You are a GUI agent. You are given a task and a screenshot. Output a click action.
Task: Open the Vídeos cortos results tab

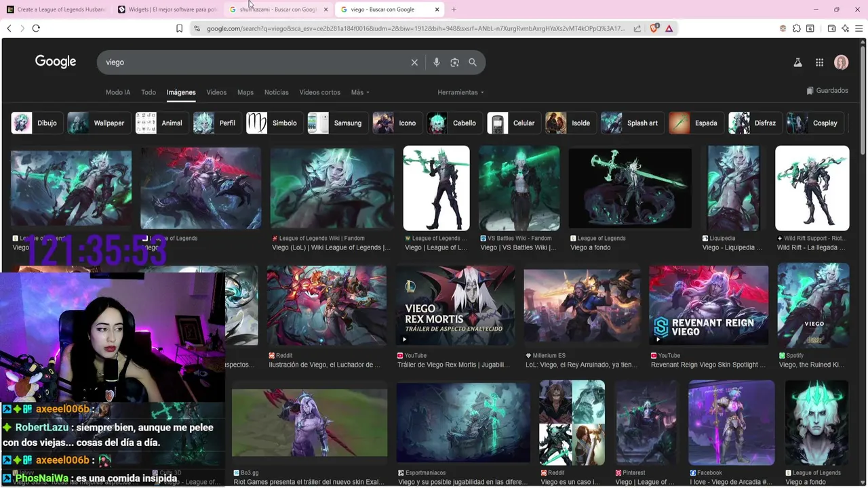[x=320, y=92]
